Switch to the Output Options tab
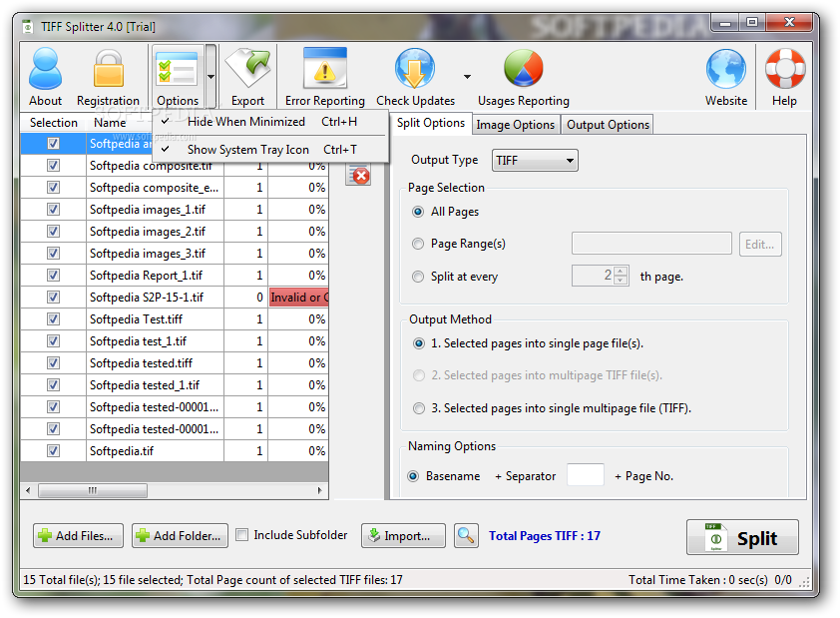 tap(608, 125)
